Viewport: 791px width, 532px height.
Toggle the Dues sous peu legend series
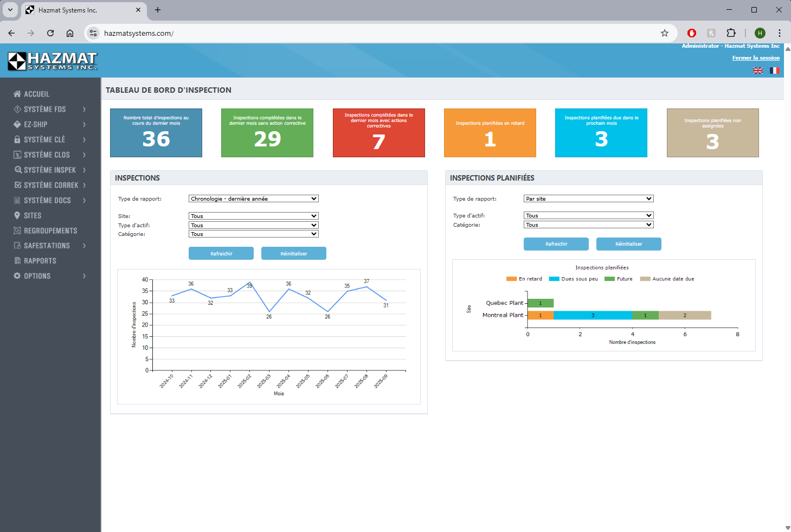573,279
